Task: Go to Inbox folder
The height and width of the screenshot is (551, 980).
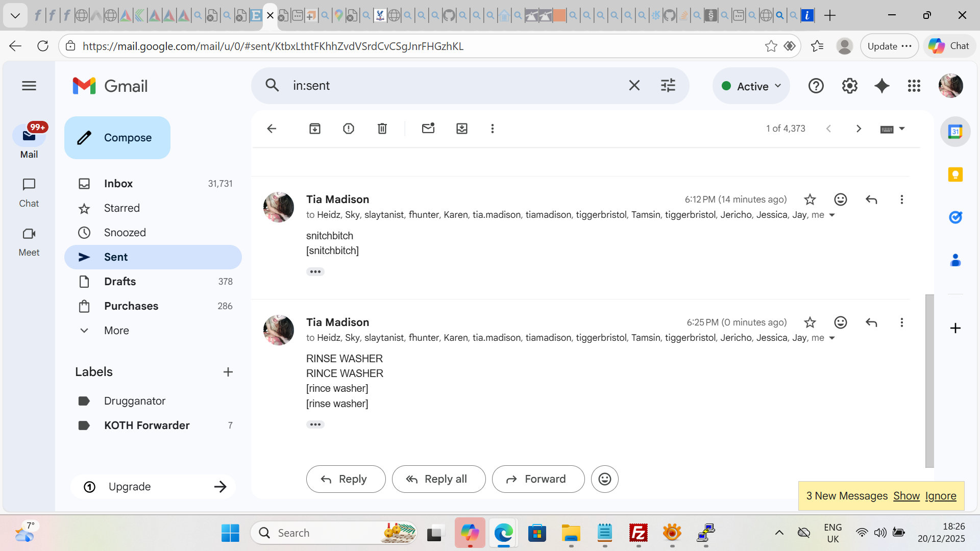Action: [x=118, y=184]
